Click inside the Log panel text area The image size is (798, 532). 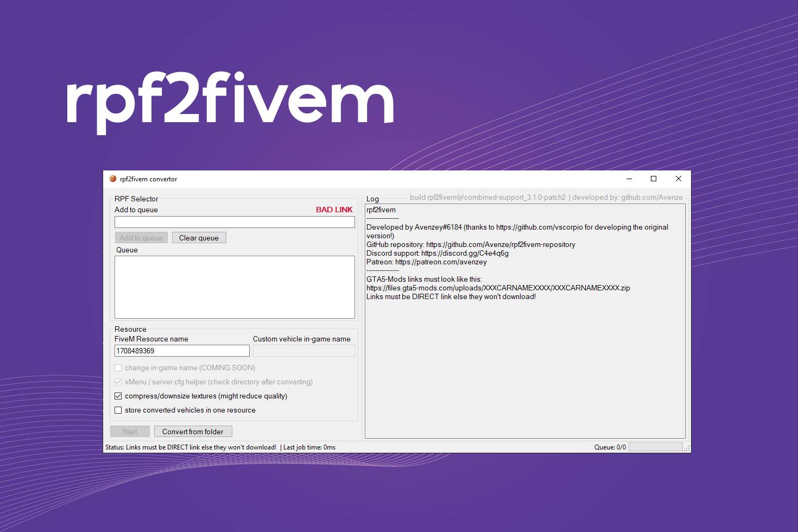click(524, 353)
